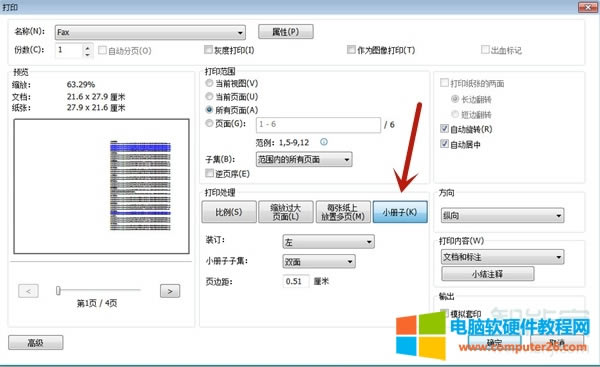This screenshot has height=367, width=600.
Task: Open the printer name dropdown showing Fax
Action: click(150, 33)
